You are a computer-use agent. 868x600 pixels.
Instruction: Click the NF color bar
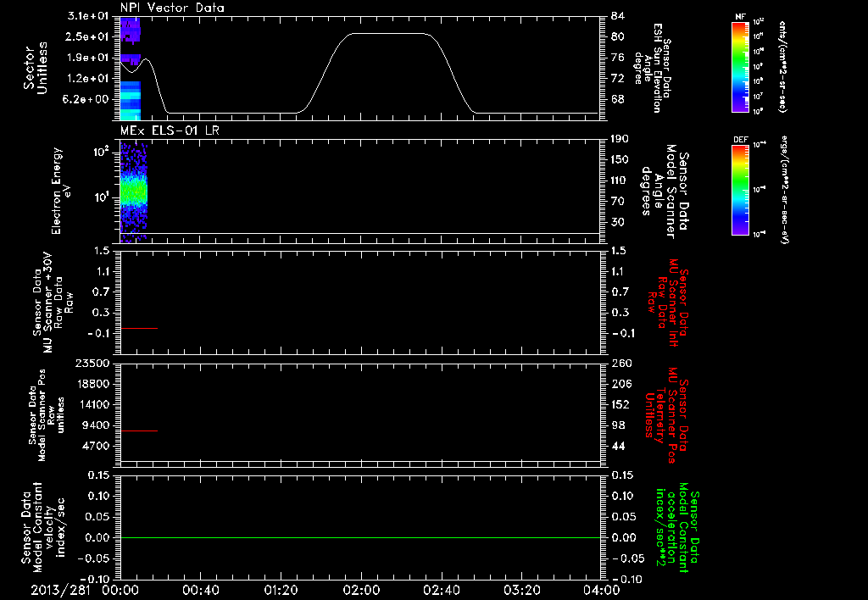coord(740,67)
